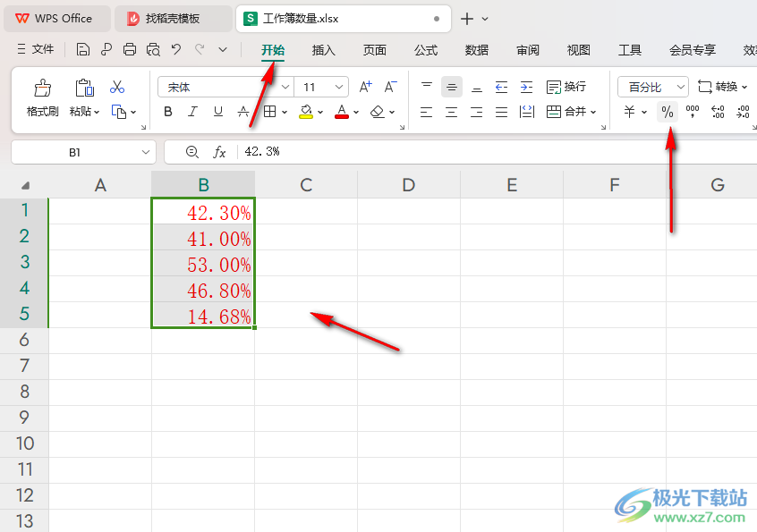
Task: Click the Paste clipboard icon
Action: (84, 89)
